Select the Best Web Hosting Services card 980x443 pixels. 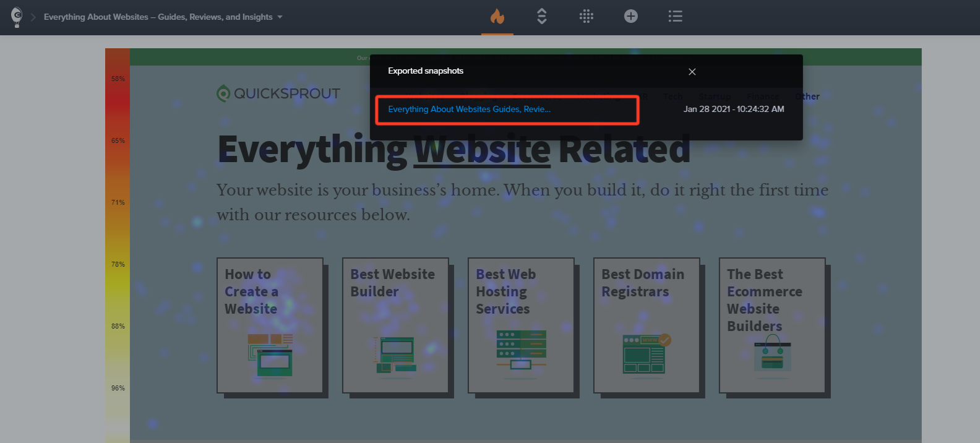coord(521,325)
